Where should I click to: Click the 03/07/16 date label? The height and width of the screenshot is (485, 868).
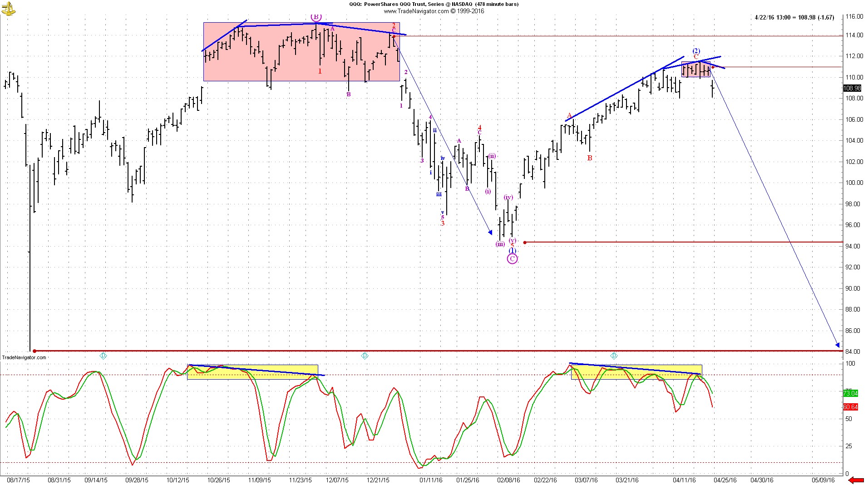pos(586,480)
